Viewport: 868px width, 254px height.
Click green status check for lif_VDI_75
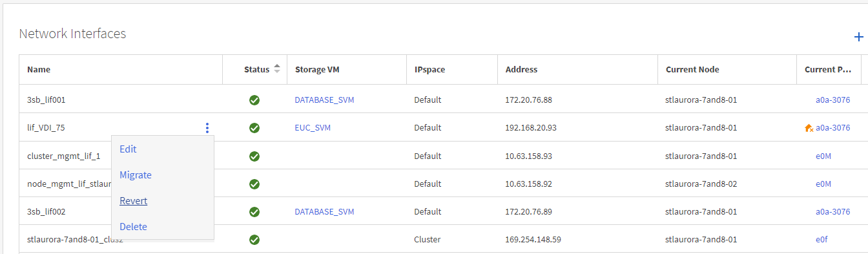pyautogui.click(x=254, y=128)
